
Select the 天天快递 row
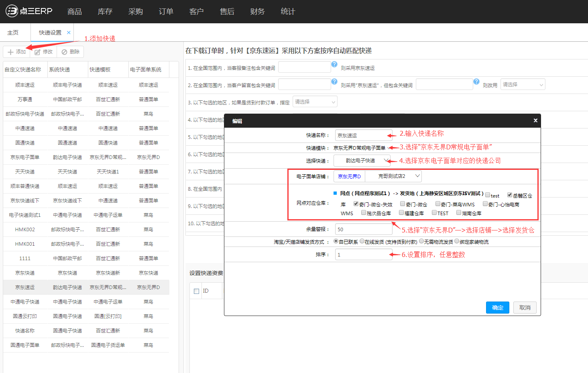pyautogui.click(x=86, y=171)
